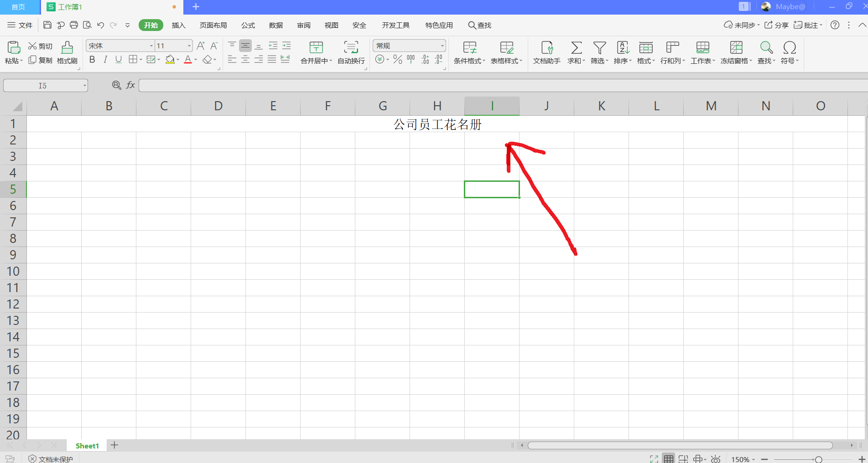
Task: Click the decrease indent icon
Action: [273, 46]
